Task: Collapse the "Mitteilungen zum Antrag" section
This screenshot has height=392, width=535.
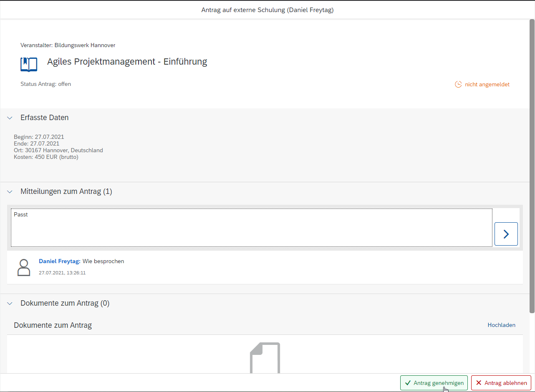Action: [x=10, y=191]
